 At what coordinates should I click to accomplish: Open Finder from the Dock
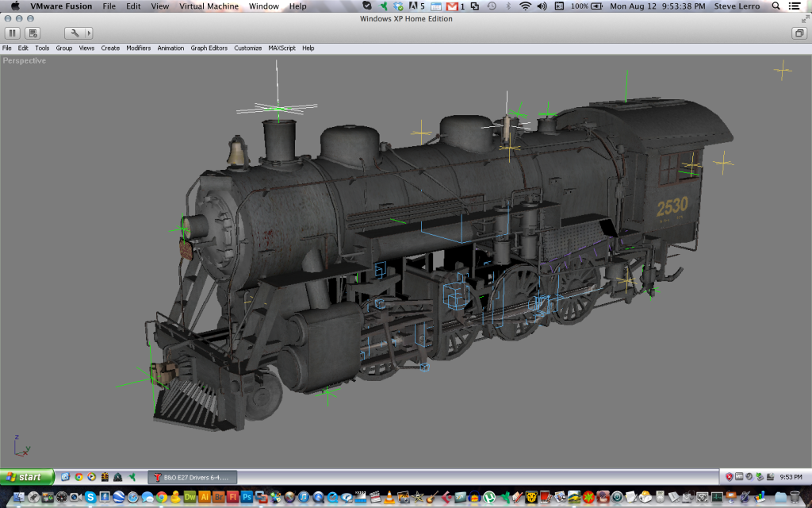coord(19,497)
